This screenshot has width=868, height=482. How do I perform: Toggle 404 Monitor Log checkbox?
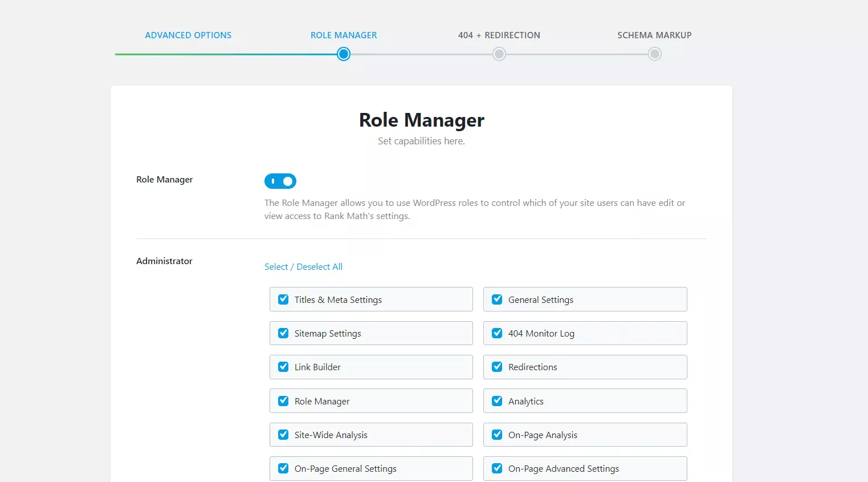tap(497, 333)
